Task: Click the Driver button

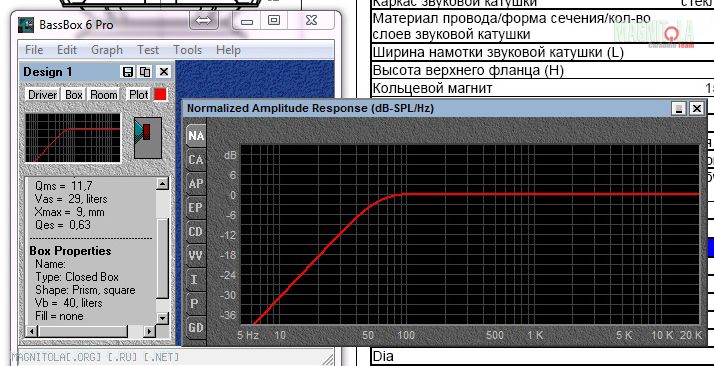Action: [x=43, y=95]
